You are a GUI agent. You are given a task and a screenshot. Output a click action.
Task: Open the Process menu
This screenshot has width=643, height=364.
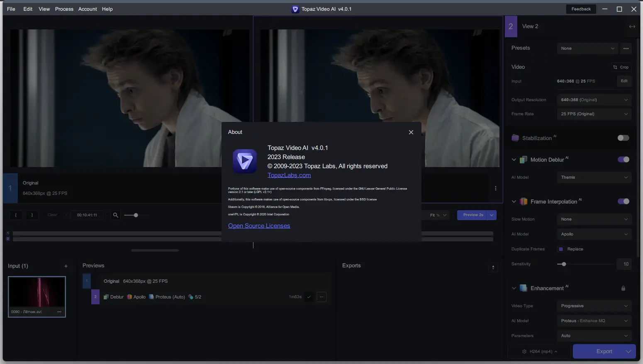pos(64,9)
